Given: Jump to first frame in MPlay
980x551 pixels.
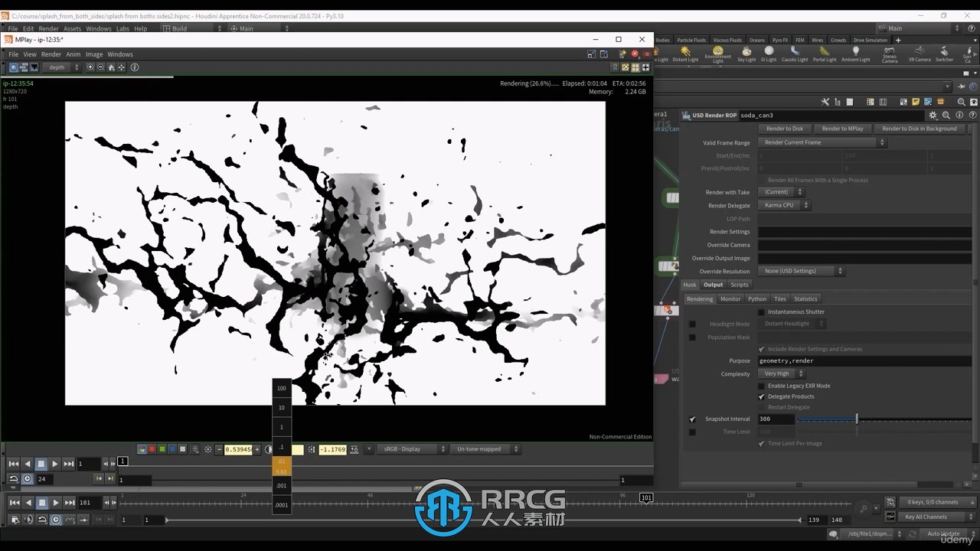Looking at the screenshot, I should click(x=14, y=464).
